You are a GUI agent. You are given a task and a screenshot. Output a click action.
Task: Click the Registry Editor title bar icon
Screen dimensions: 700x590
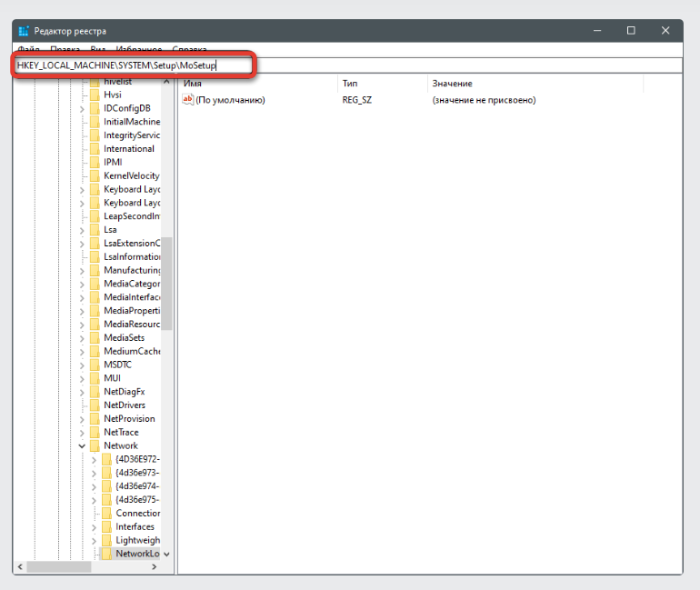[x=24, y=31]
